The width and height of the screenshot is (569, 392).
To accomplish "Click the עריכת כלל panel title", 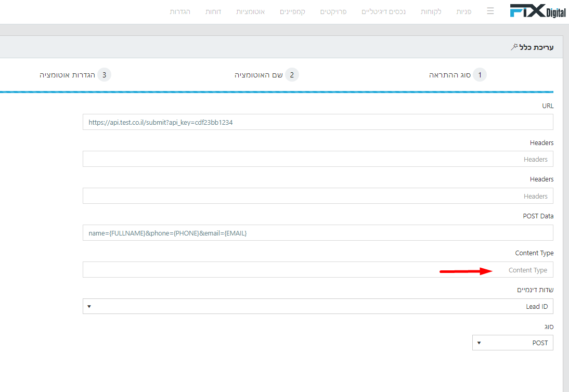I will 536,47.
